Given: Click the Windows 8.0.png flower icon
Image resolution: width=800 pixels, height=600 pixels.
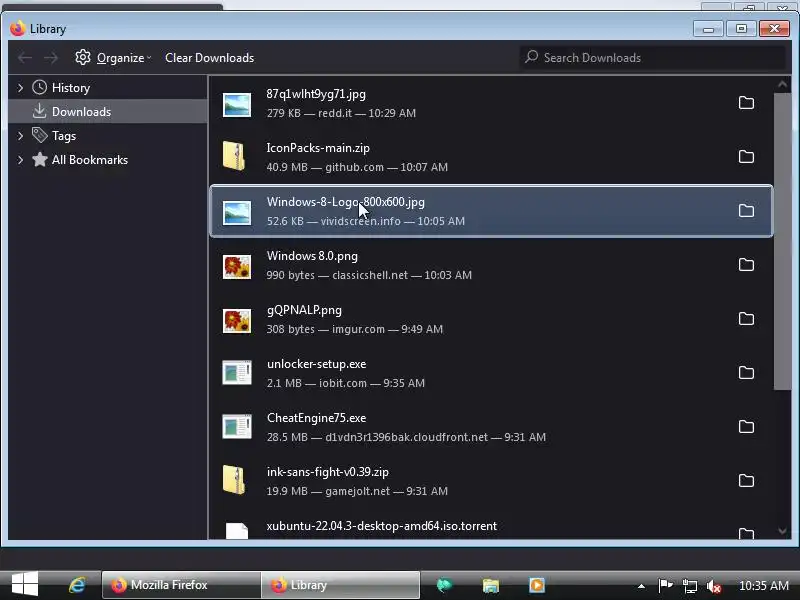Looking at the screenshot, I should (237, 267).
